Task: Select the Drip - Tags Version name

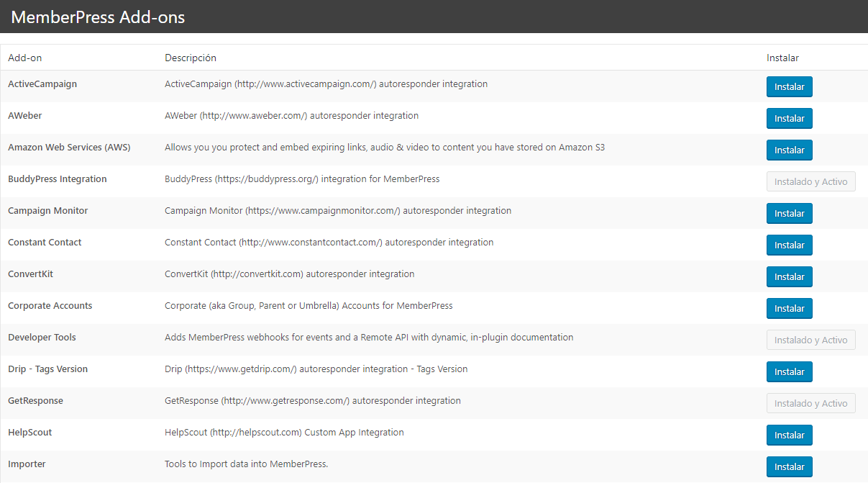Action: [48, 369]
